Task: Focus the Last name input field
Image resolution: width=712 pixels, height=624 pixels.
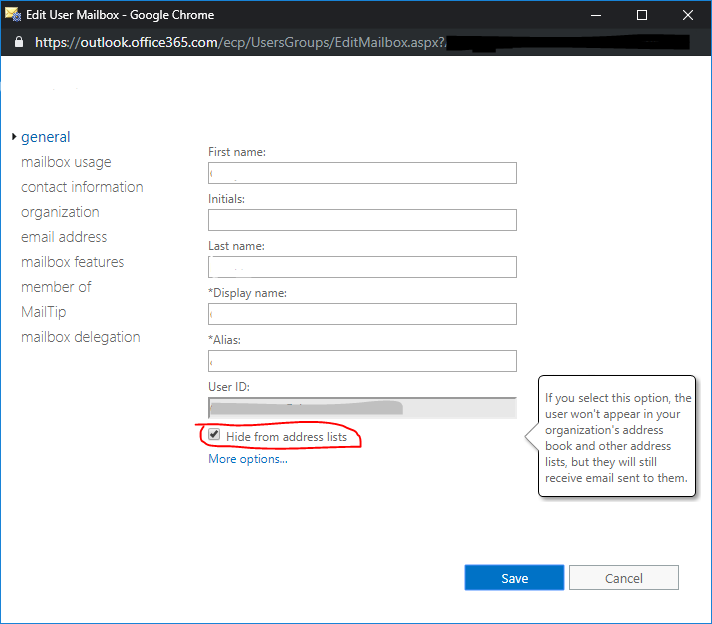Action: (x=362, y=267)
